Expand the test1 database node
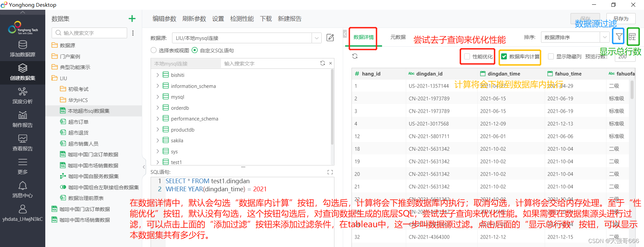 pos(158,162)
